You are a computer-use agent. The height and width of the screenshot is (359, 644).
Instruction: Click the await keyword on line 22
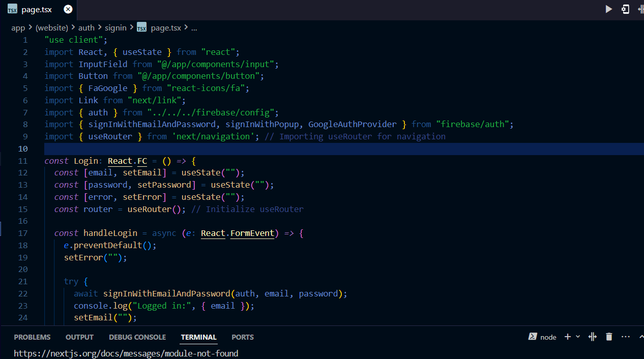pyautogui.click(x=86, y=293)
